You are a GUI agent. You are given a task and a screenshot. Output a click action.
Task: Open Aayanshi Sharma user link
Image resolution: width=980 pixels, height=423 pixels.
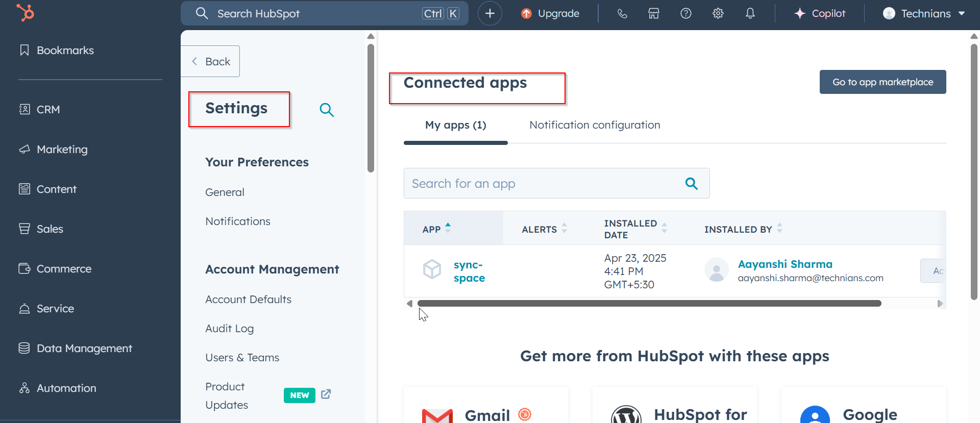point(785,264)
